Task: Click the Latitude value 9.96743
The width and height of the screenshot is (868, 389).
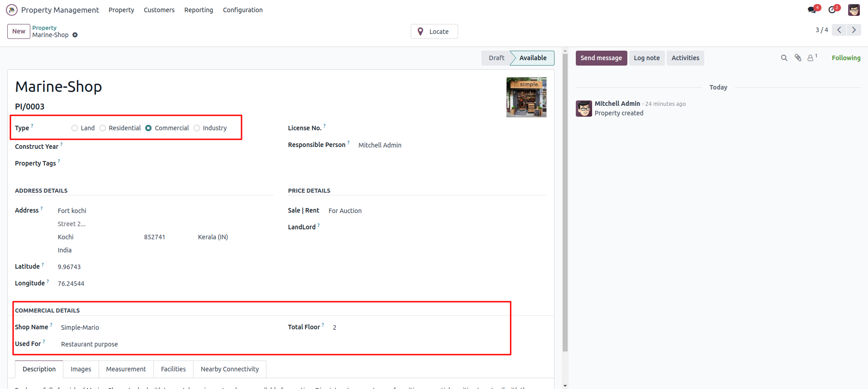Action: [69, 267]
